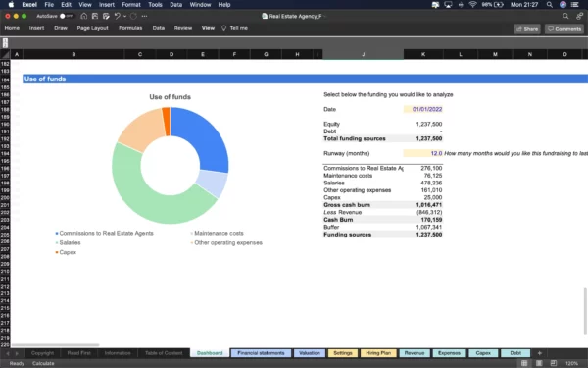
Task: Collapse outline level 1 button above row headers
Action: coord(5,40)
